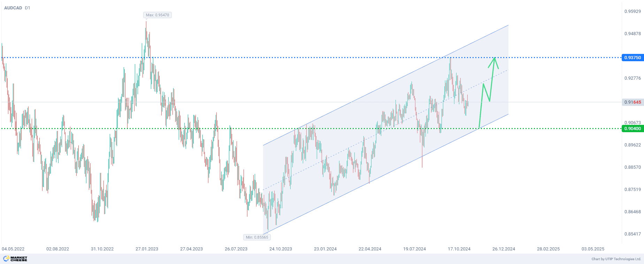Click the 0.92776 price scale value

[x=632, y=78]
